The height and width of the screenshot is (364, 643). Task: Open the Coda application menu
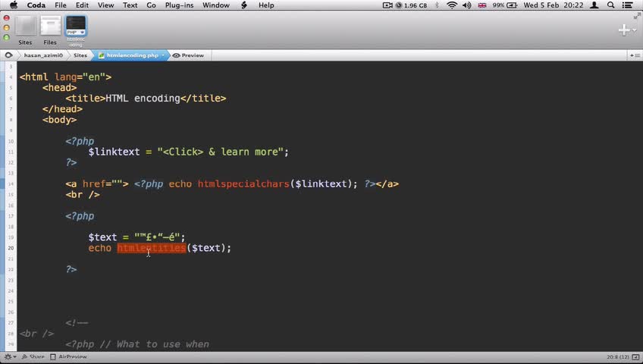click(36, 5)
